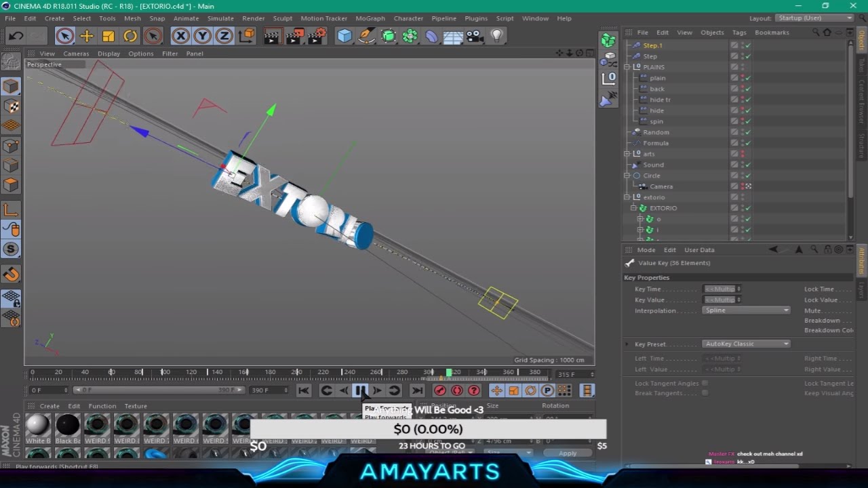Click the Record Active Objects button
Image resolution: width=868 pixels, height=488 pixels.
[x=440, y=390]
